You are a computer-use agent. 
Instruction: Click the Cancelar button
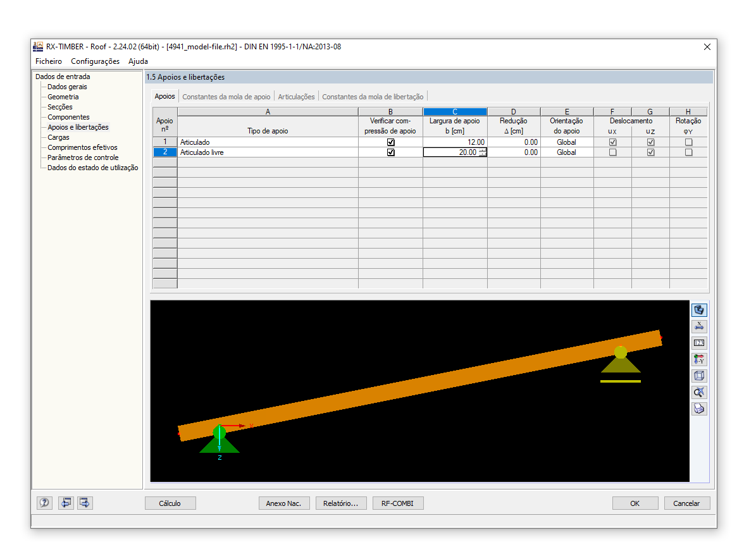pyautogui.click(x=686, y=503)
